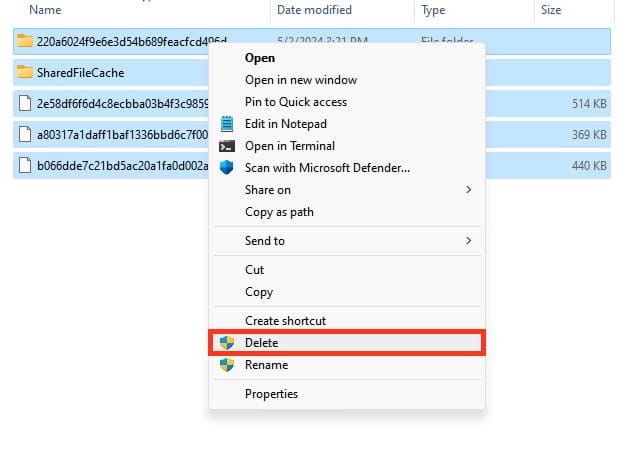Click the admin shield icon next to Rename
This screenshot has width=633, height=464.
tap(226, 365)
